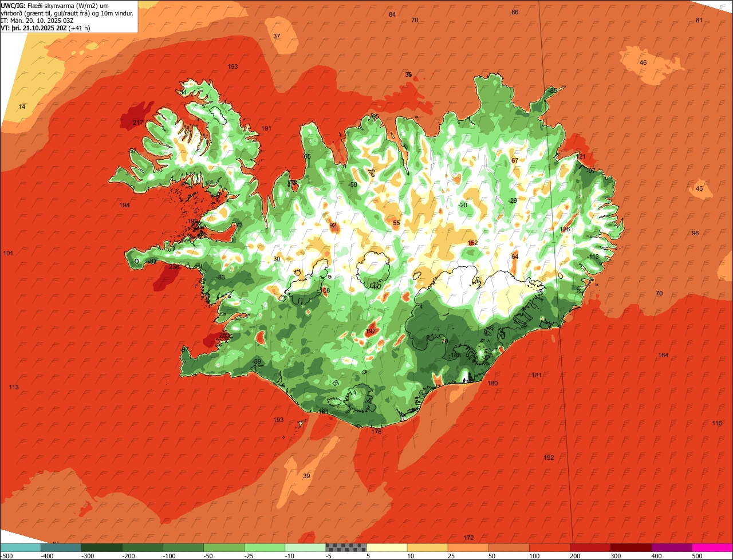Click the value 152 in central Iceland
The height and width of the screenshot is (560, 733).
472,243
